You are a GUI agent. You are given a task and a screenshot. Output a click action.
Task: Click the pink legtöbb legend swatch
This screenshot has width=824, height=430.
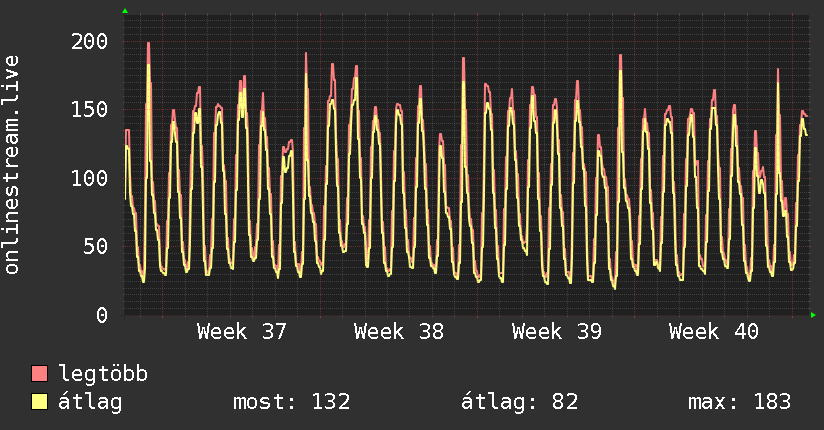(39, 373)
